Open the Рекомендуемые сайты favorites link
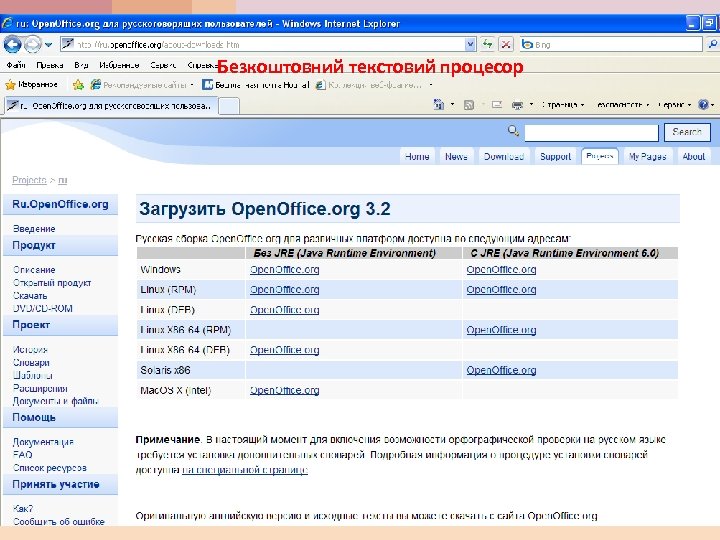This screenshot has width=720, height=540. tap(142, 84)
